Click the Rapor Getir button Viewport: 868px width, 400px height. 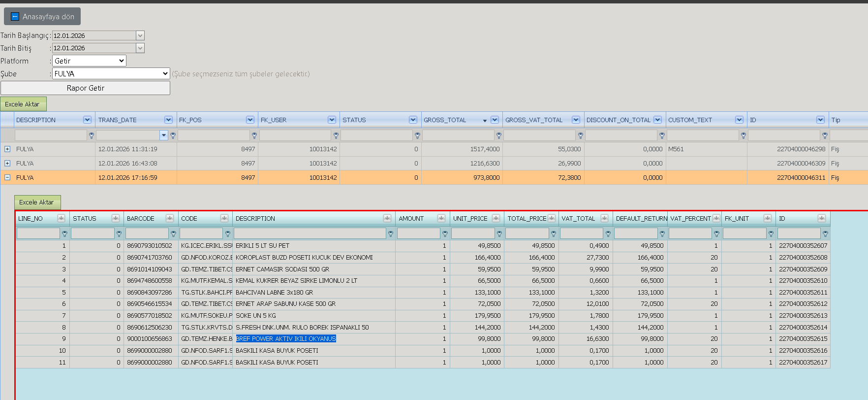[x=86, y=88]
